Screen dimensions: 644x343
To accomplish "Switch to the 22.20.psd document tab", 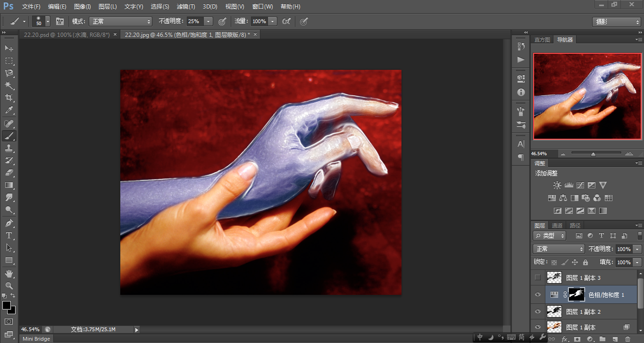I will (67, 35).
